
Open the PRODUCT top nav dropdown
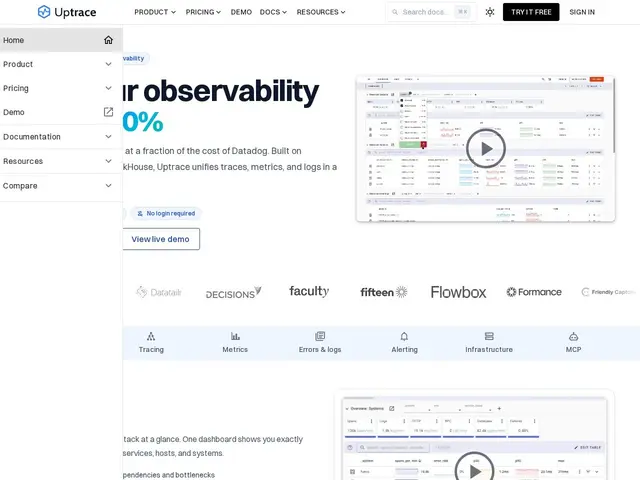[155, 12]
